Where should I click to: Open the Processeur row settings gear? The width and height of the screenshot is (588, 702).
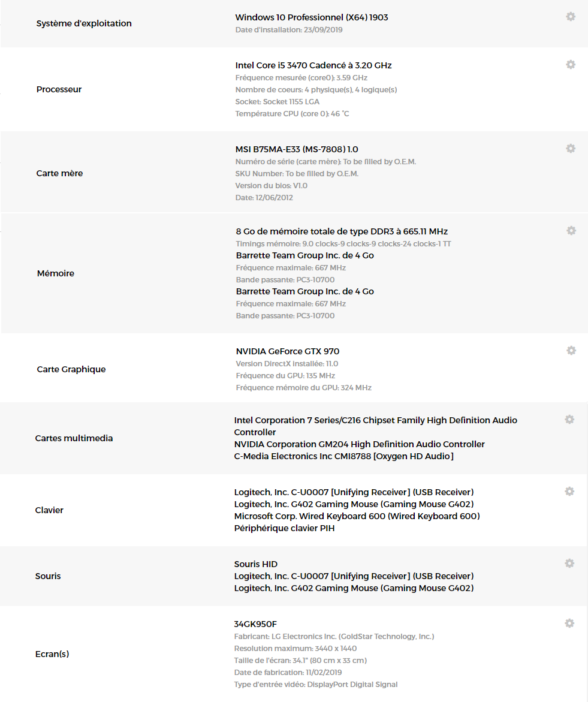571,65
